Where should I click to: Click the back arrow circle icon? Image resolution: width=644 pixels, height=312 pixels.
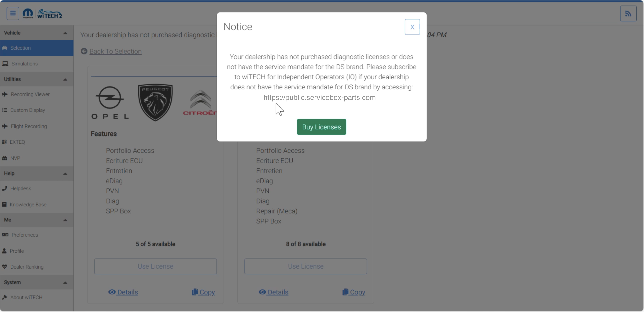tap(84, 51)
